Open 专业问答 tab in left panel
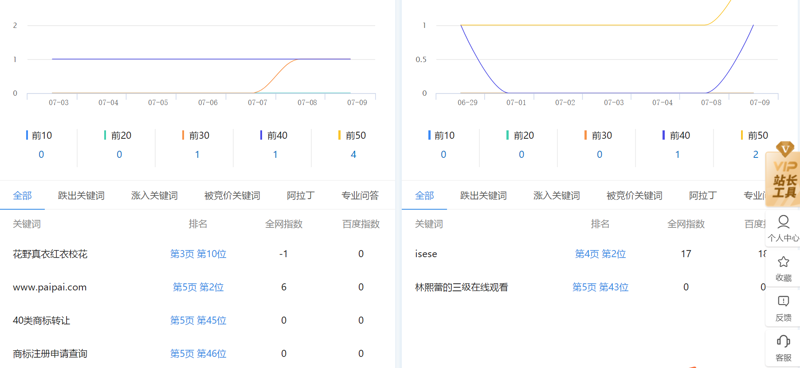 click(360, 195)
